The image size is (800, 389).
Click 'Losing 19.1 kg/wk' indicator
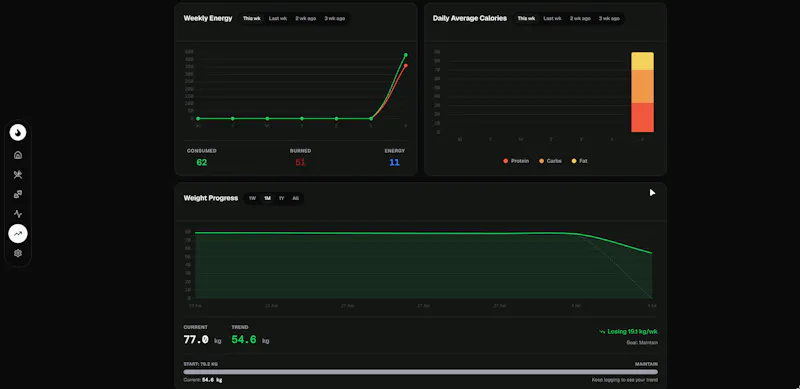point(628,331)
